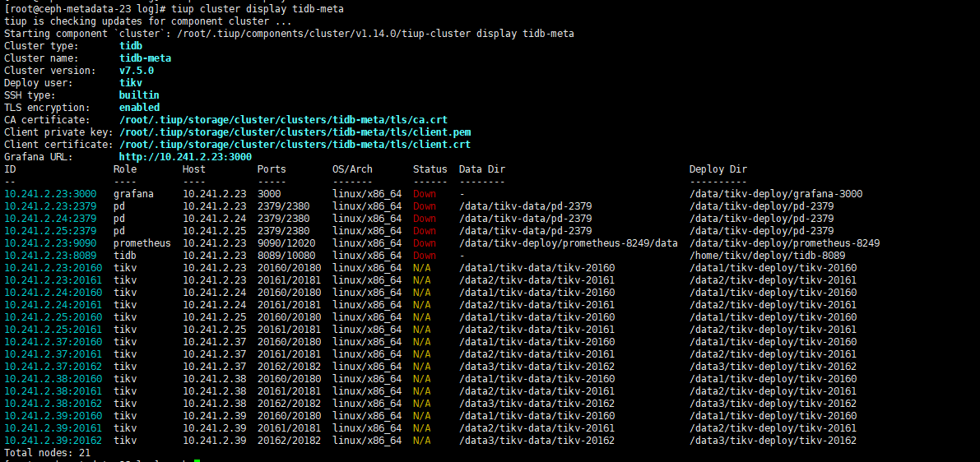Click the prometheus role cell

tap(142, 243)
